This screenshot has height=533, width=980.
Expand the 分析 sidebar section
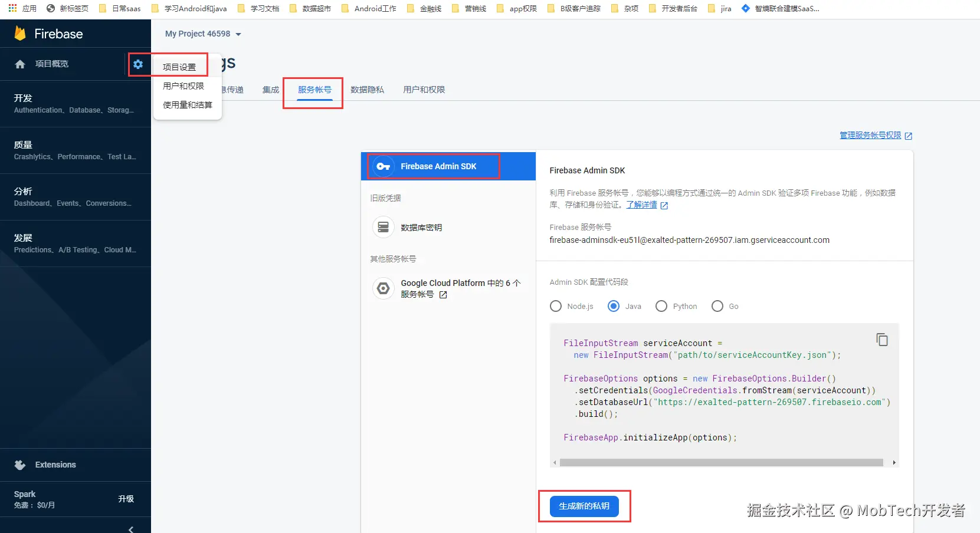pyautogui.click(x=76, y=197)
